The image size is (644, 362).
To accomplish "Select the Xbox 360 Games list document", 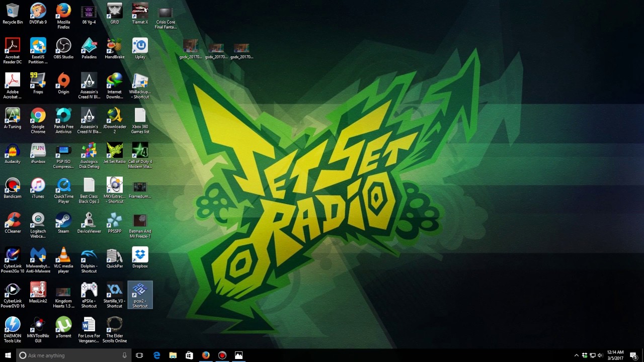I will (x=140, y=121).
